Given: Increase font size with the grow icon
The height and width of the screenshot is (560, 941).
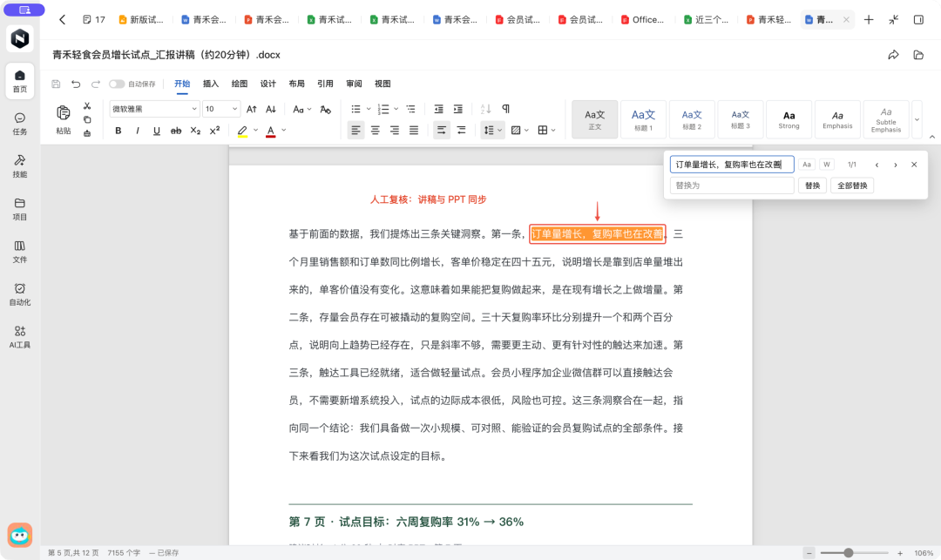Looking at the screenshot, I should click(x=252, y=109).
